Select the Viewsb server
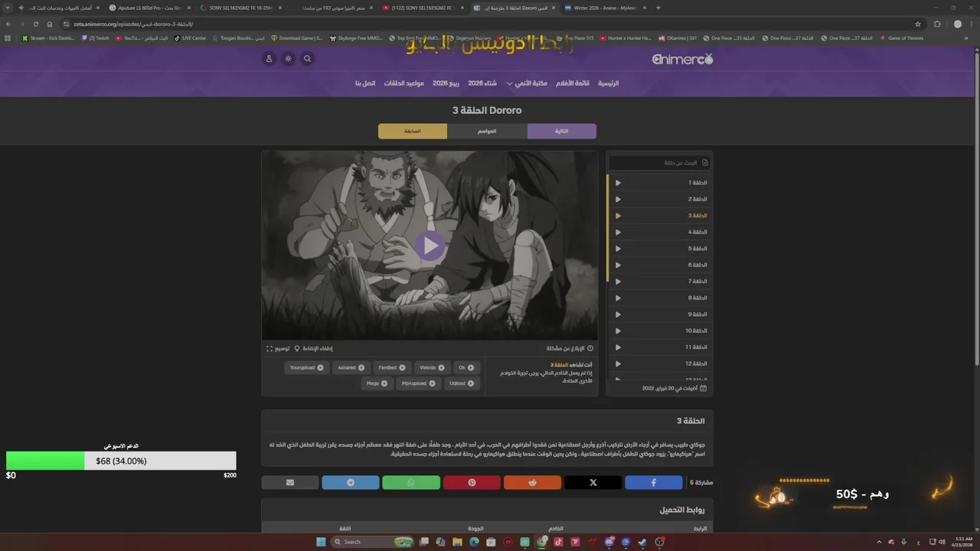Screen dimensions: 980x551 (432, 367)
